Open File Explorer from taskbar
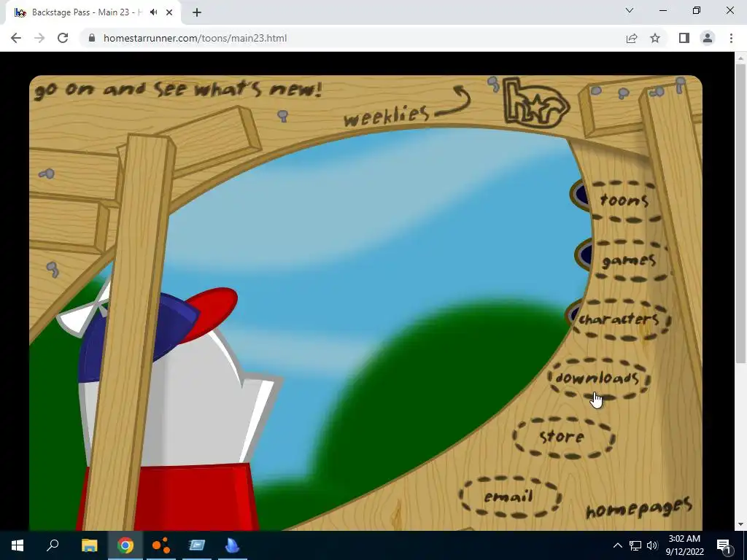Screen dimensions: 747x560 click(x=89, y=545)
